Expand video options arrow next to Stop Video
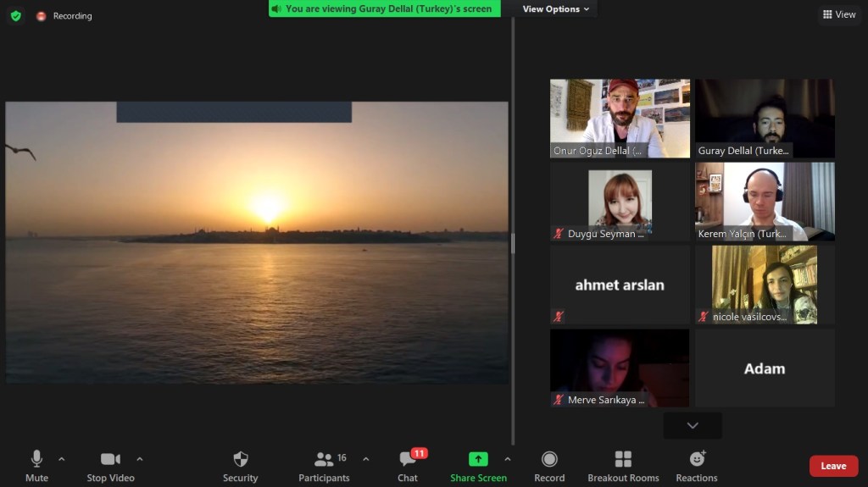The height and width of the screenshot is (487, 868). [140, 459]
